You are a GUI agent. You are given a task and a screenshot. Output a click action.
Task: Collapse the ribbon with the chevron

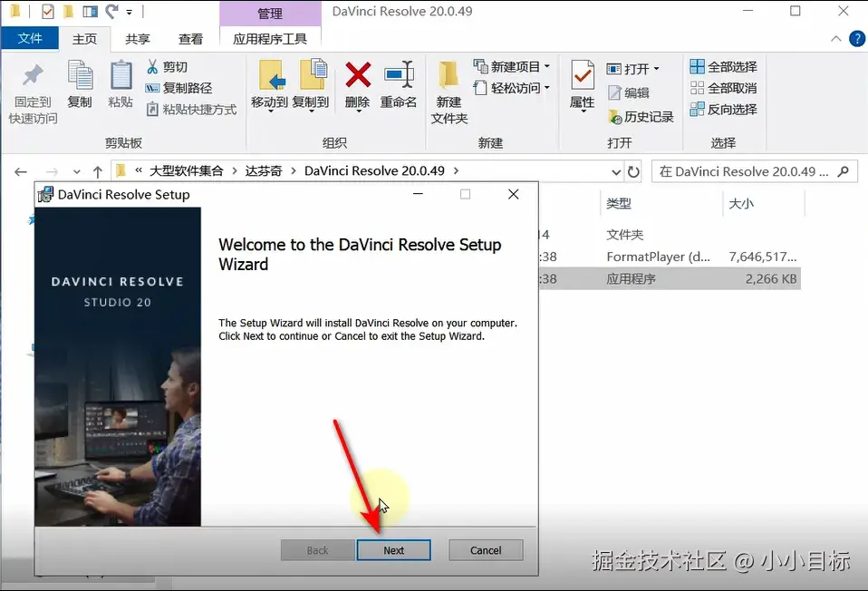pos(836,39)
